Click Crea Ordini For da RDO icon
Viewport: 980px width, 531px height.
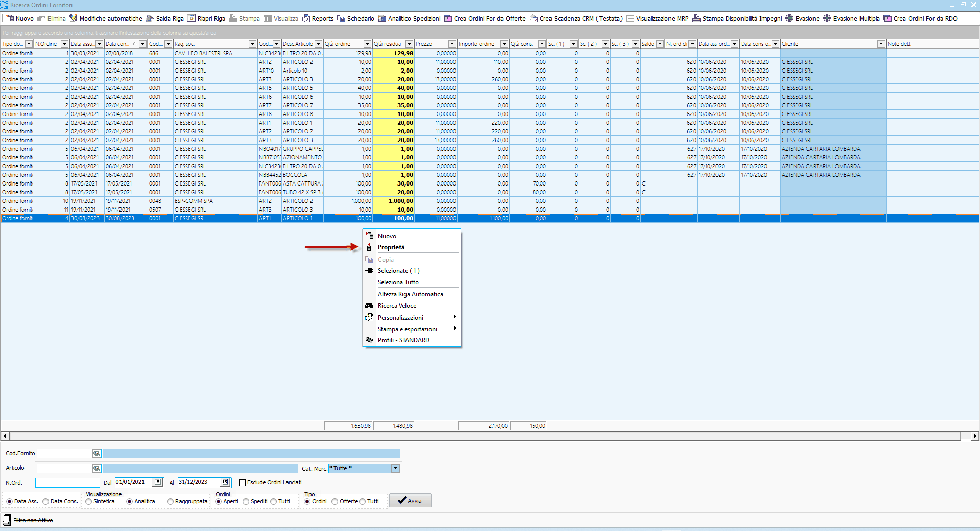point(888,18)
